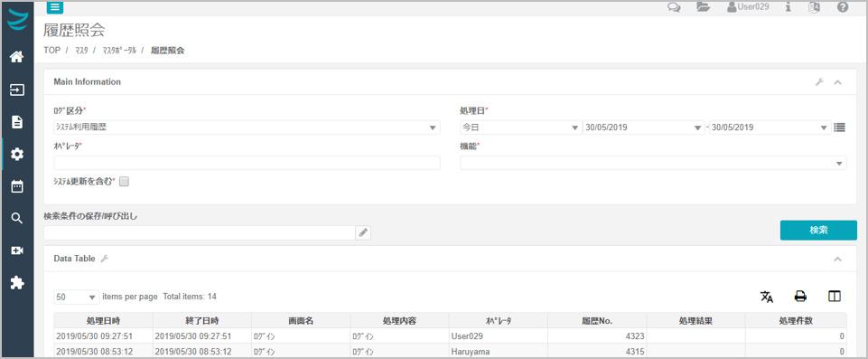The height and width of the screenshot is (359, 868).
Task: Open the settings gear sidebar icon
Action: (17, 154)
